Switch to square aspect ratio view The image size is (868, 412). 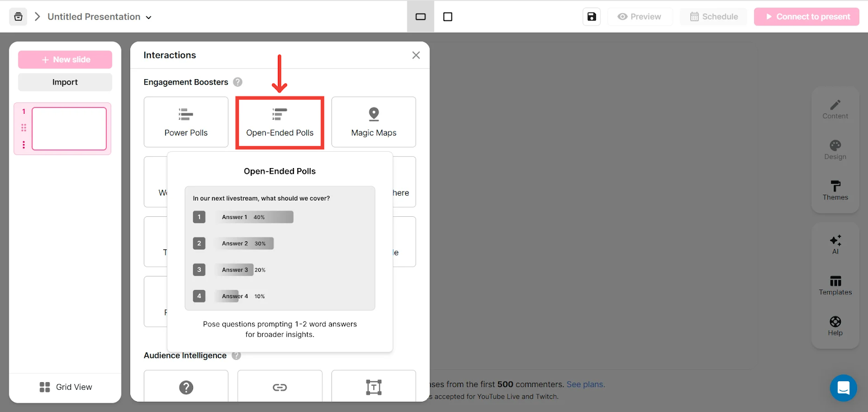pos(448,17)
